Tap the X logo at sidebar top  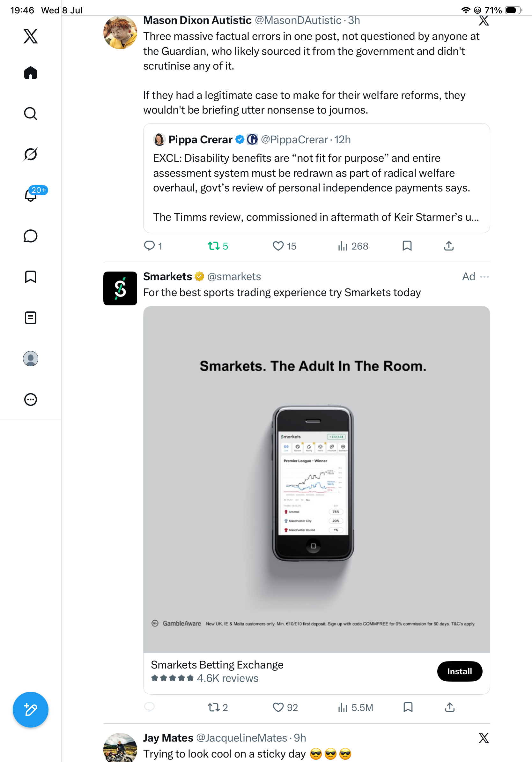(x=31, y=36)
